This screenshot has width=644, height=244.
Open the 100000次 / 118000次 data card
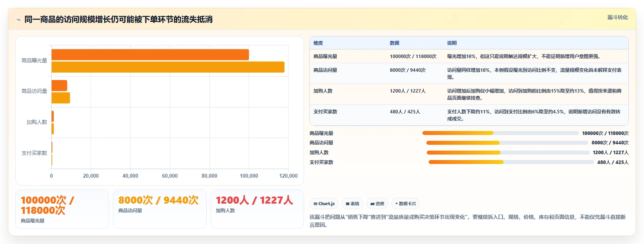point(62,209)
